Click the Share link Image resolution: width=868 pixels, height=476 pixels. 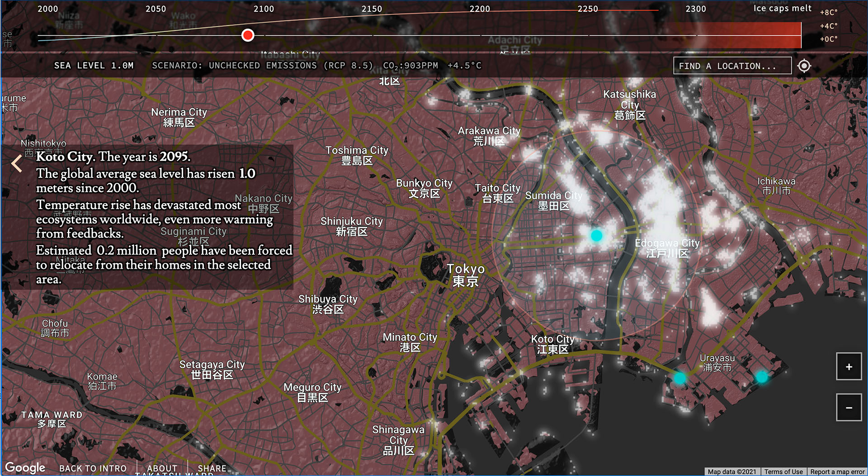pos(212,468)
